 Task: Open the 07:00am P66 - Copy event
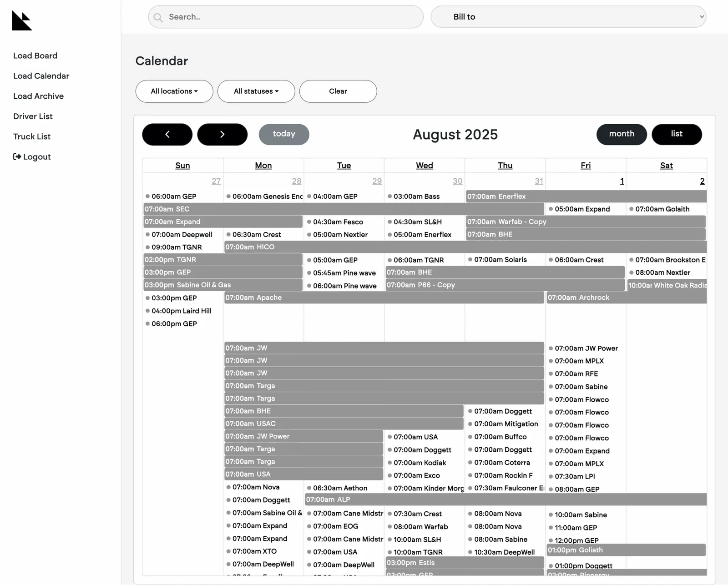tap(505, 285)
